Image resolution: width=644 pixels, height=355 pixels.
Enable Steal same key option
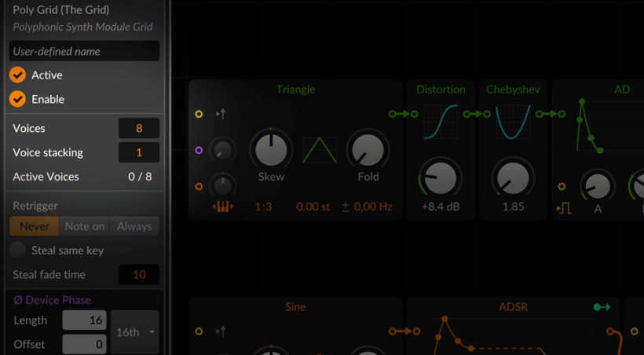[17, 251]
